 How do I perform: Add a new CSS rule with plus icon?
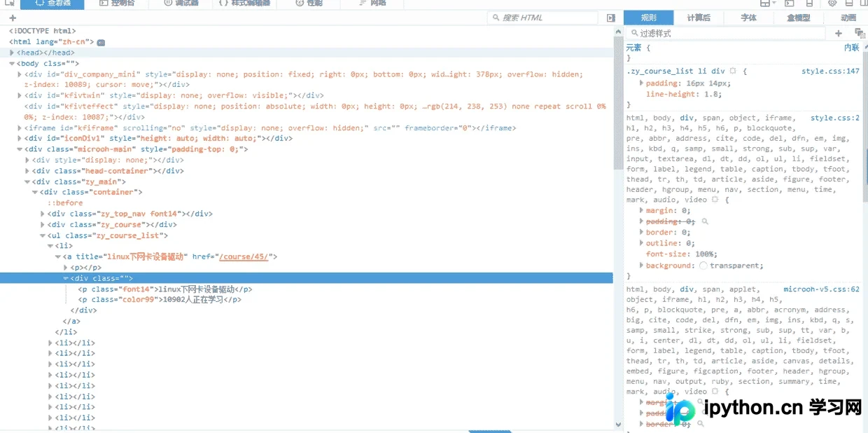[839, 33]
